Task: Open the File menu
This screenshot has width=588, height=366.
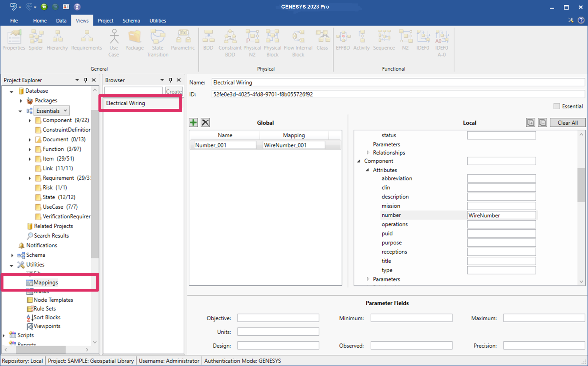Action: pos(14,21)
